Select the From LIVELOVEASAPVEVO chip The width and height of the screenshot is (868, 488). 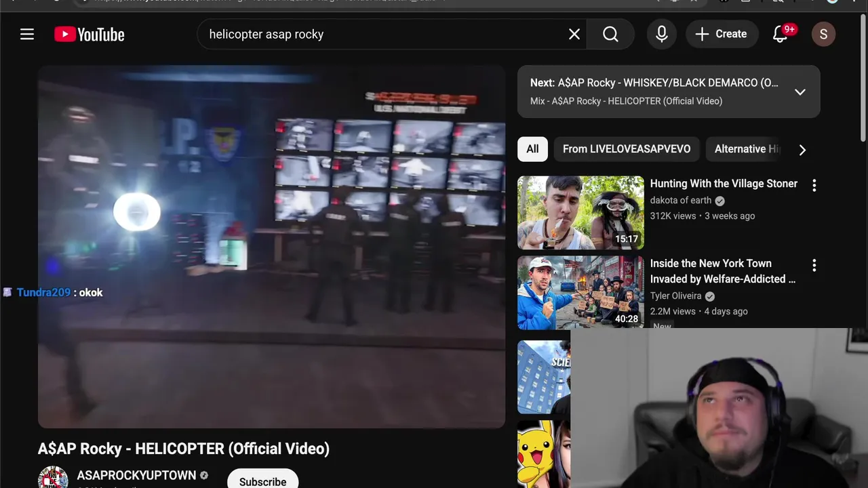pyautogui.click(x=627, y=149)
